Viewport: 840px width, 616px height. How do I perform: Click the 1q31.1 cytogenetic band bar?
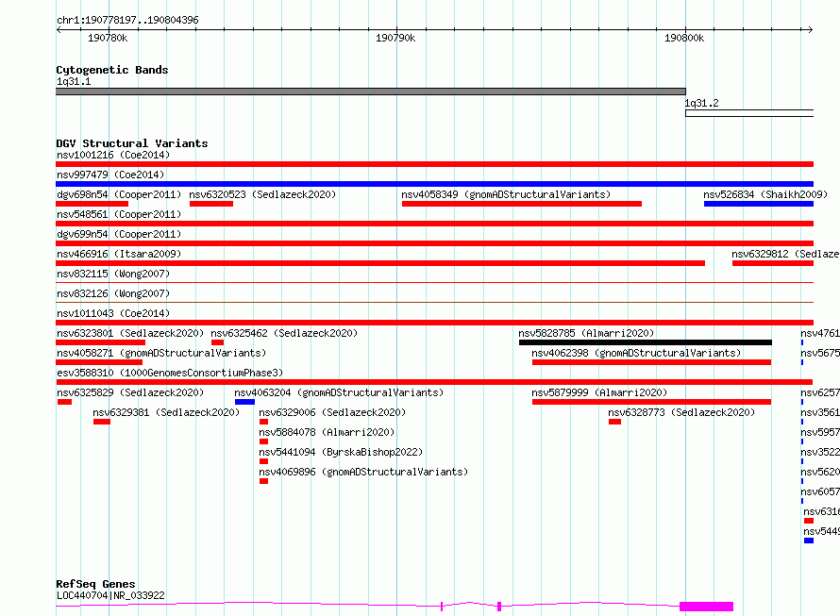[x=371, y=92]
